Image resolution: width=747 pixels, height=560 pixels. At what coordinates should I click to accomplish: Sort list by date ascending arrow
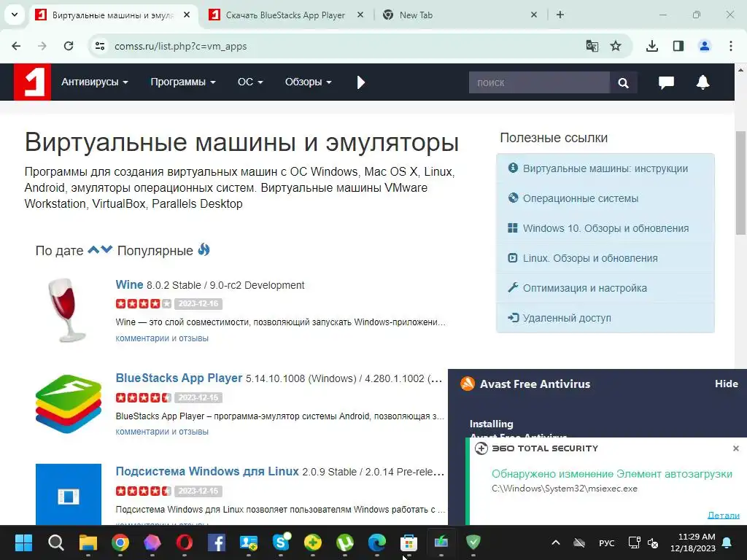(x=93, y=249)
